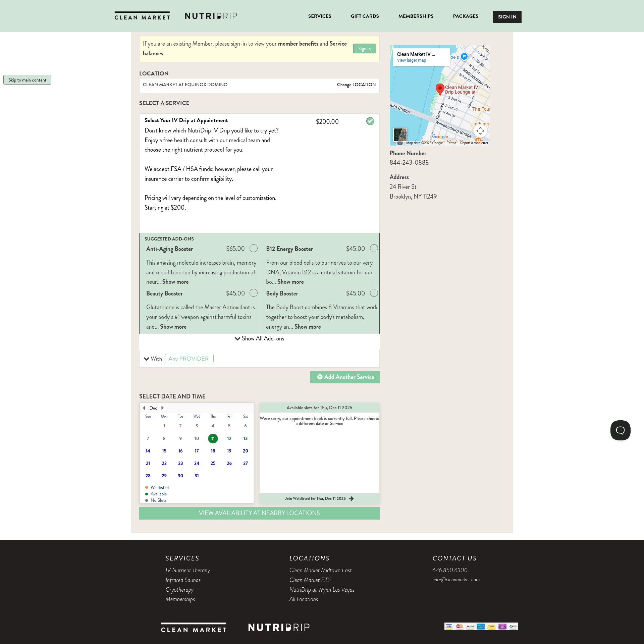Click Skip to main content
This screenshot has height=644, width=644.
27,80
